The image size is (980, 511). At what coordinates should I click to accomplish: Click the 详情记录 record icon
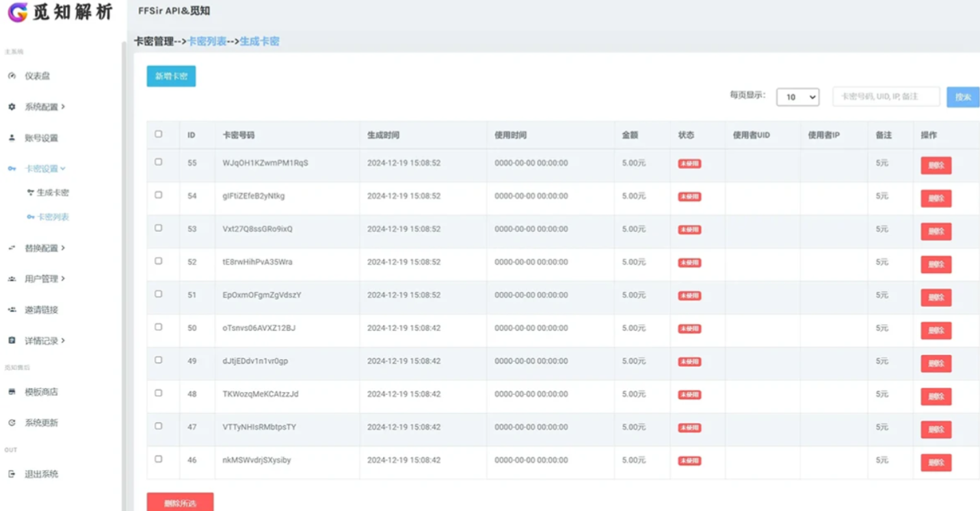tap(12, 341)
